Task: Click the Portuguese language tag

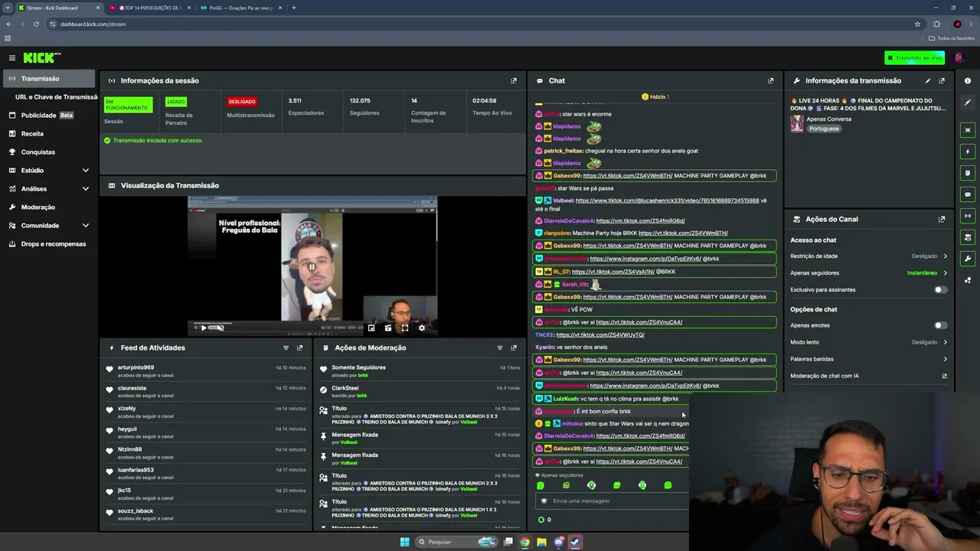Action: [x=824, y=129]
